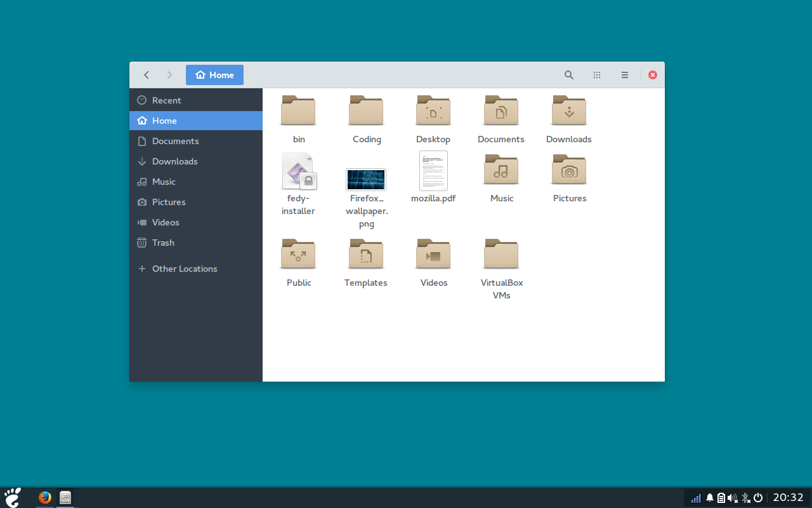The height and width of the screenshot is (508, 812).
Task: Select the Documents folder in the file grid
Action: click(501, 110)
